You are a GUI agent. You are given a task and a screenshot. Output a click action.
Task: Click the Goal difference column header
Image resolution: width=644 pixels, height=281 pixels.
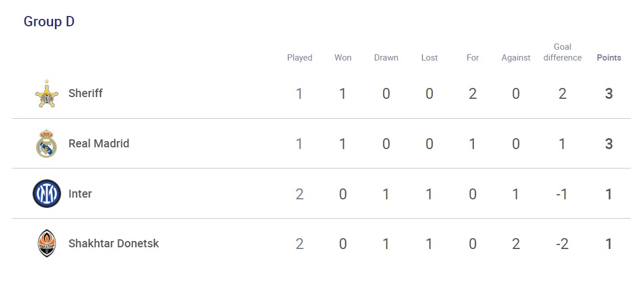point(562,52)
